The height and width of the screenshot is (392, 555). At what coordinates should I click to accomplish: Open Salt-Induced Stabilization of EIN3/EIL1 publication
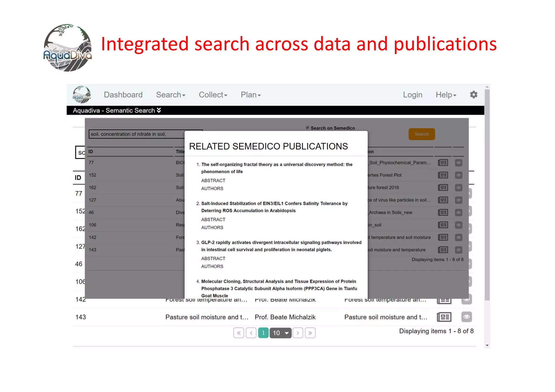point(274,207)
